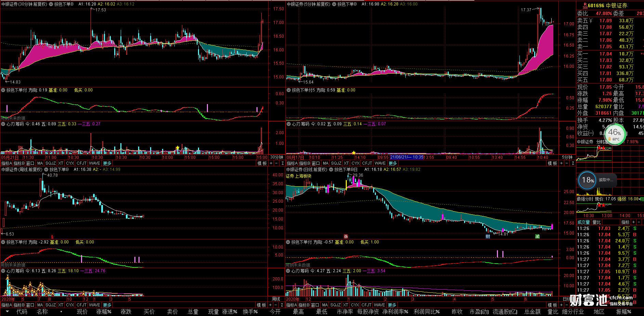Select 窗口 tab in 30-minute chart toolbar
Screen dimensions: 644x316
30,163
